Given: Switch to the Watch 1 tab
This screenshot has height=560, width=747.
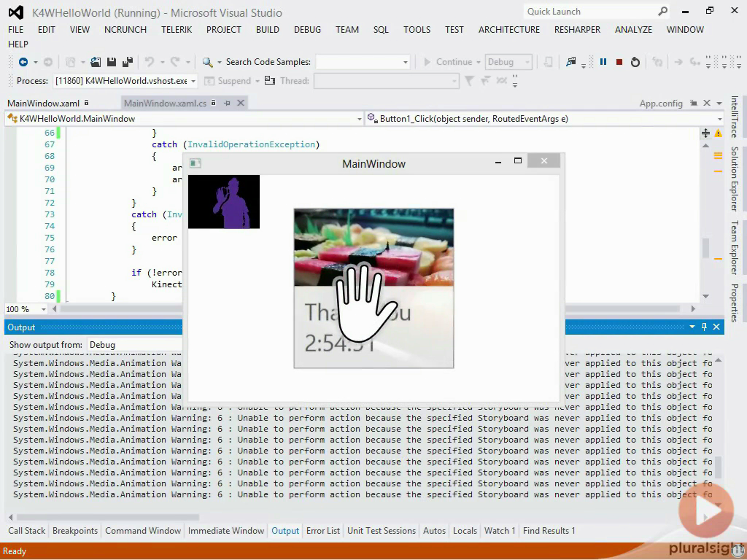Looking at the screenshot, I should (x=499, y=531).
